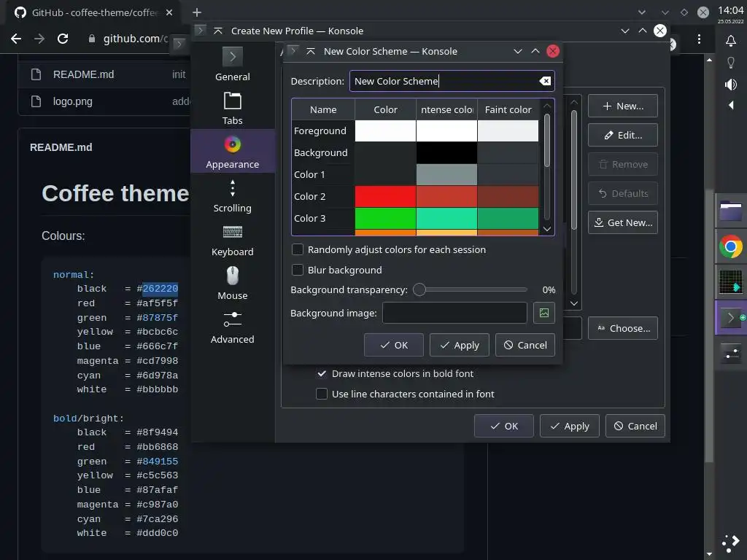Maximize New Color Scheme dialog via up chevron
Screen dimensions: 747x560
(535, 51)
